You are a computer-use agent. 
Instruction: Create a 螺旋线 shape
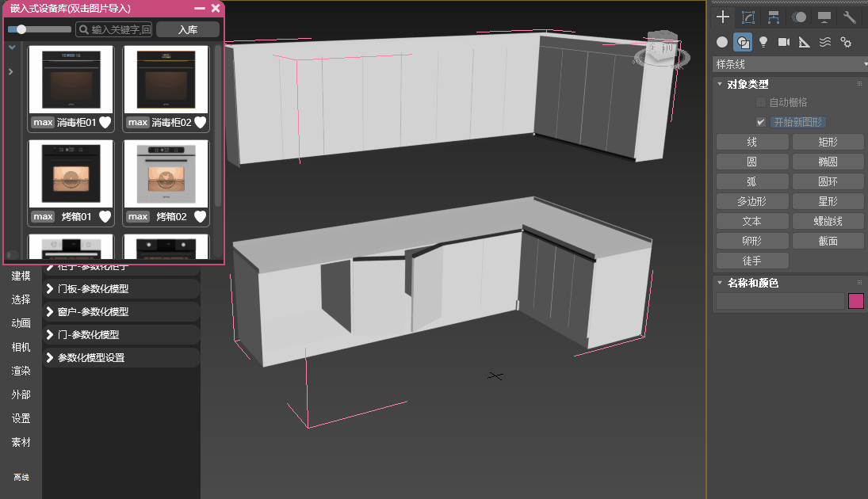[828, 221]
